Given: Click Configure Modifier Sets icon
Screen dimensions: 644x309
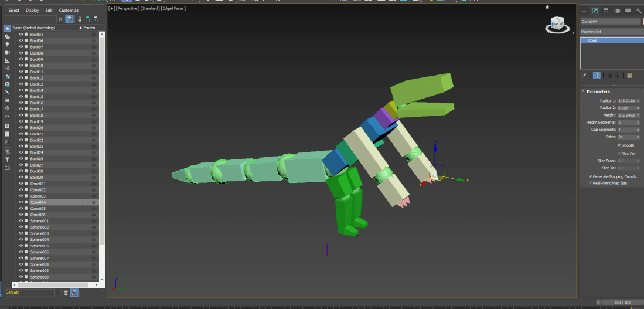Looking at the screenshot, I should click(x=629, y=76).
